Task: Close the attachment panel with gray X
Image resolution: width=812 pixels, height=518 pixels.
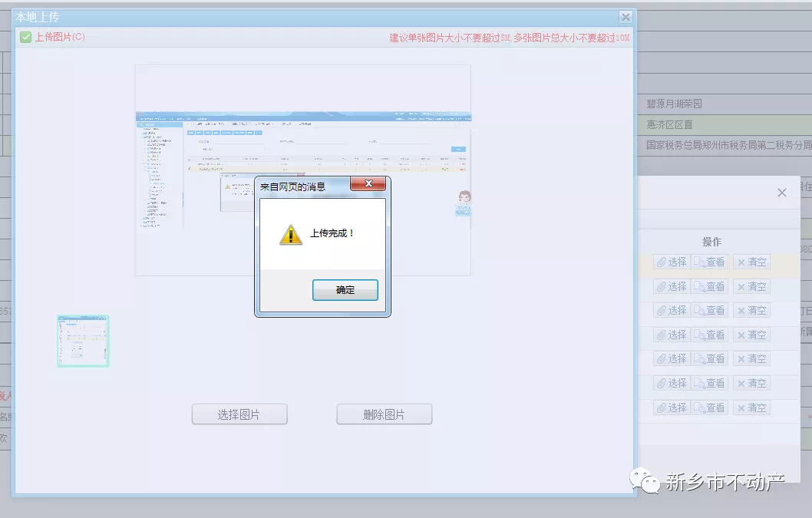Action: click(x=781, y=193)
